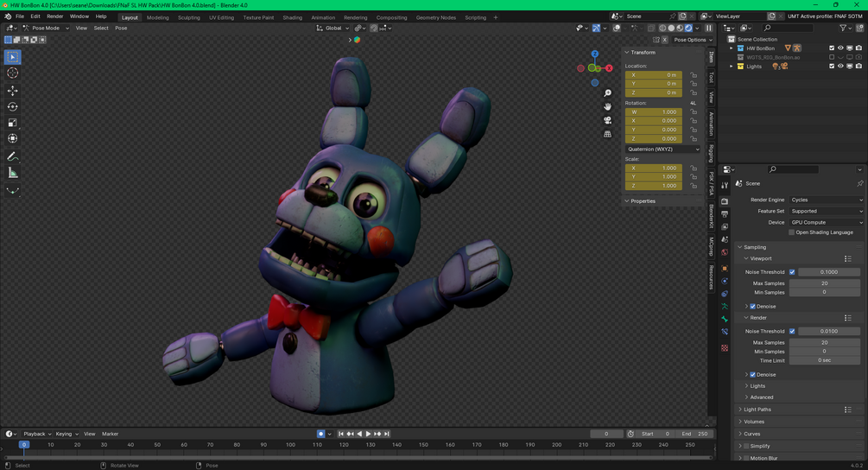Expand the Light Paths panel
Image resolution: width=868 pixels, height=470 pixels.
click(757, 410)
